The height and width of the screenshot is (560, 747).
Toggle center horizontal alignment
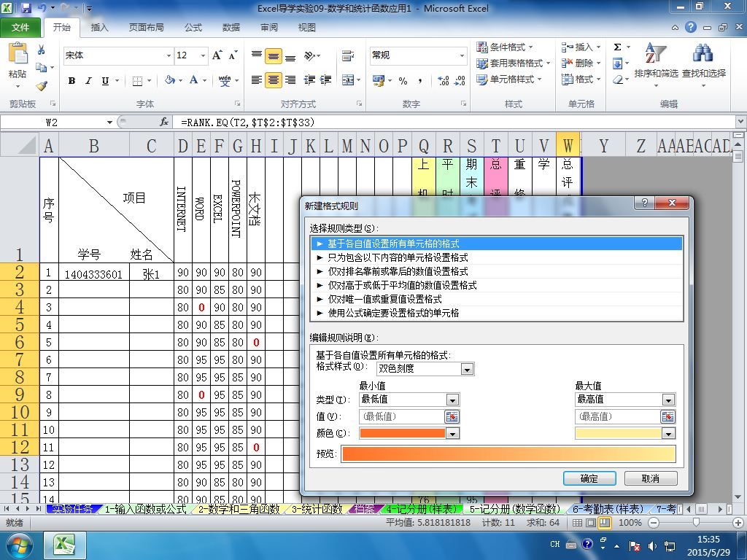click(x=274, y=79)
